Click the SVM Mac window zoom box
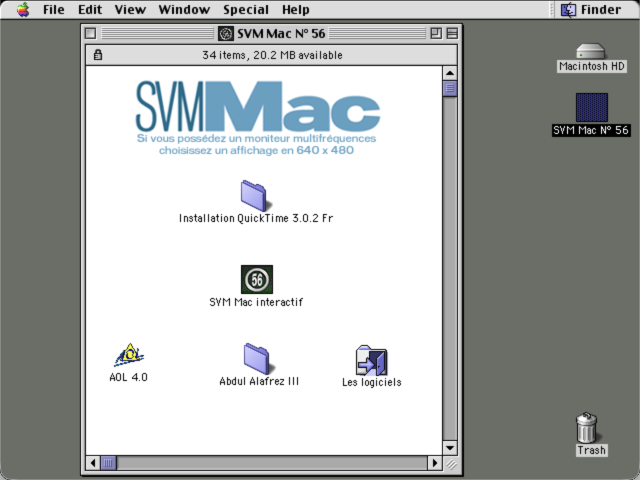This screenshot has width=640, height=480. point(436,33)
